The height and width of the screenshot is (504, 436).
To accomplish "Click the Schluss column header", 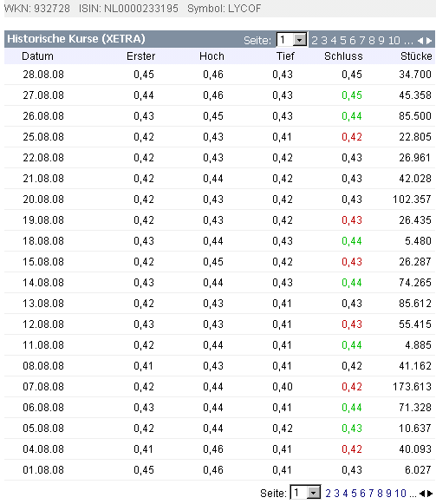I will click(343, 56).
